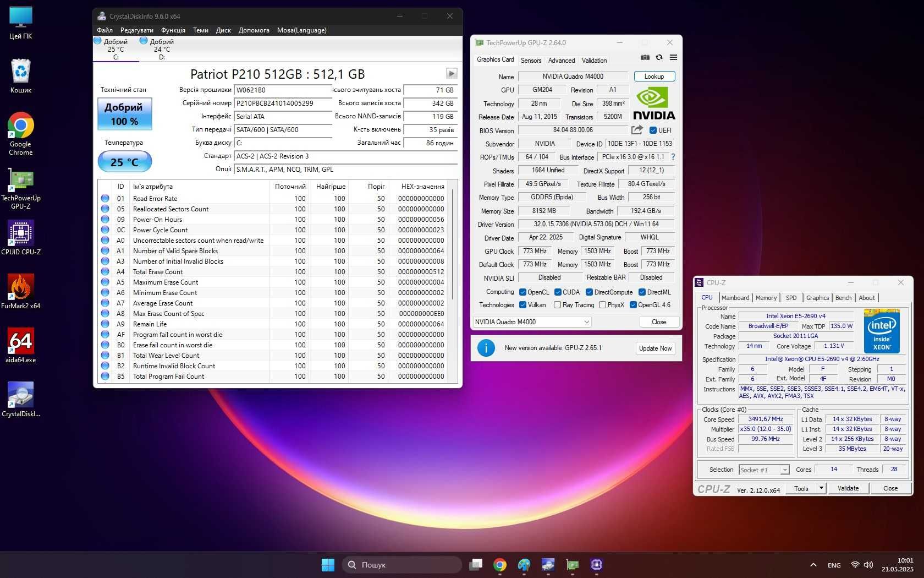Open the Файл menu in CrystalDiskInfo
The height and width of the screenshot is (578, 924).
(x=105, y=30)
